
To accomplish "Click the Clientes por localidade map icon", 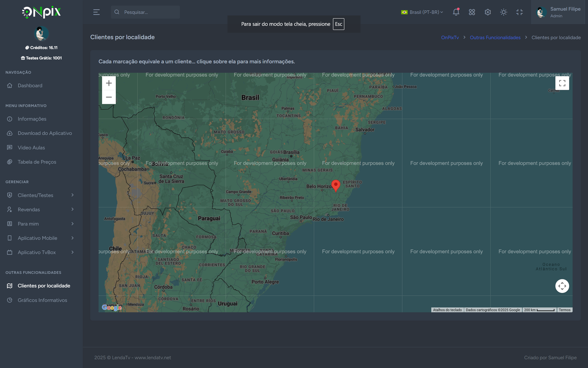I will [10, 286].
